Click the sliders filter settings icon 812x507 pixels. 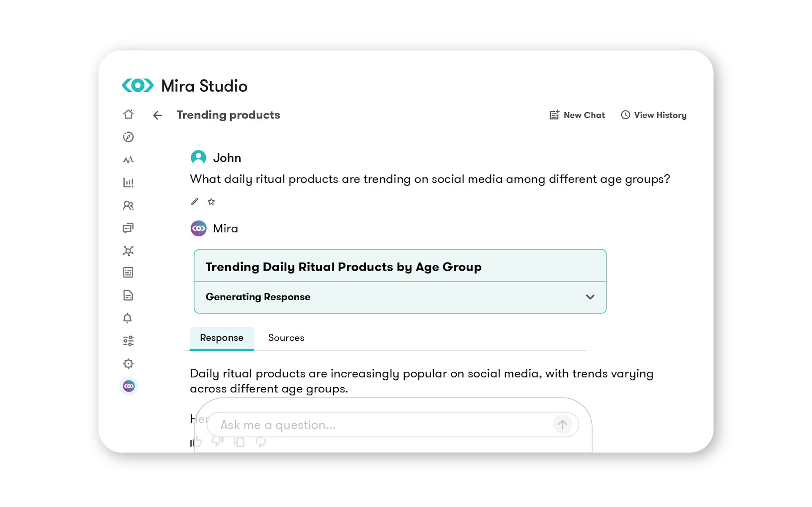click(x=128, y=341)
